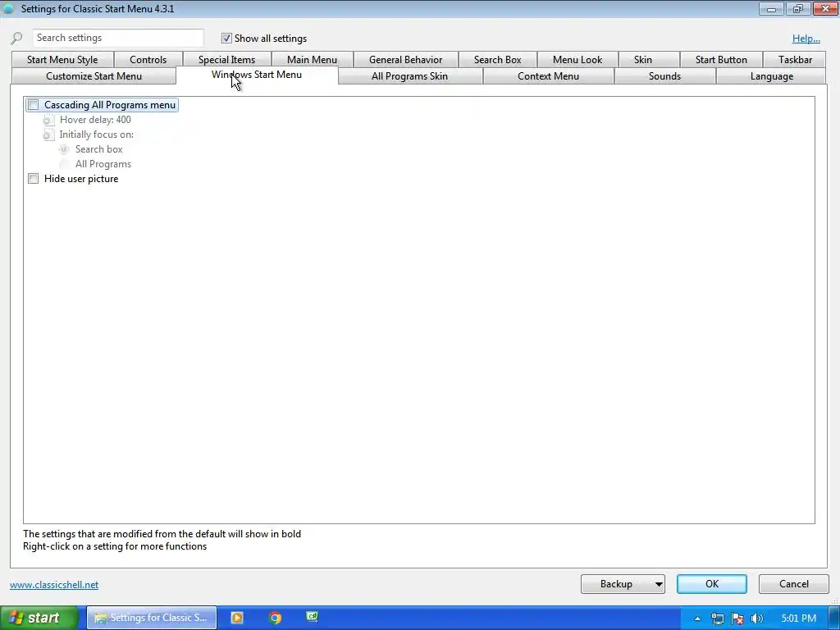Click the 5:01 PM clock
Screen dimensions: 840x630
799,619
